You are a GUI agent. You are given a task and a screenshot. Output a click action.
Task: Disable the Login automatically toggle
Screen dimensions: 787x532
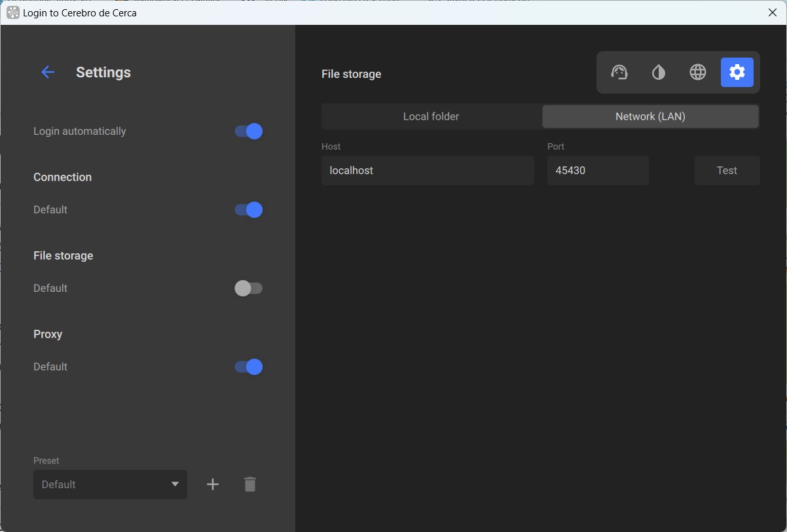[249, 131]
